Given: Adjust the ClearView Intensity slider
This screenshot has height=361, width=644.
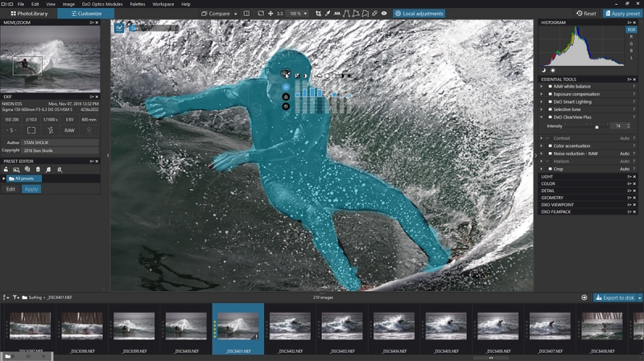Looking at the screenshot, I should click(597, 127).
